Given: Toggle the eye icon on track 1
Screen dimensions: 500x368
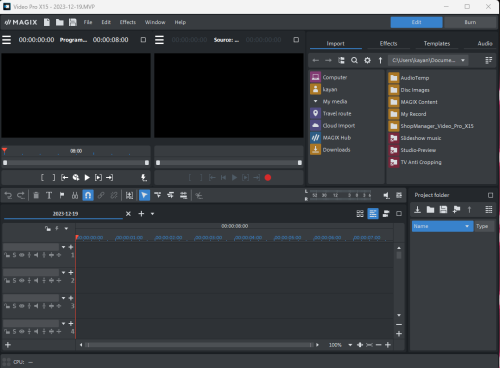Looking at the screenshot, I should [x=22, y=255].
